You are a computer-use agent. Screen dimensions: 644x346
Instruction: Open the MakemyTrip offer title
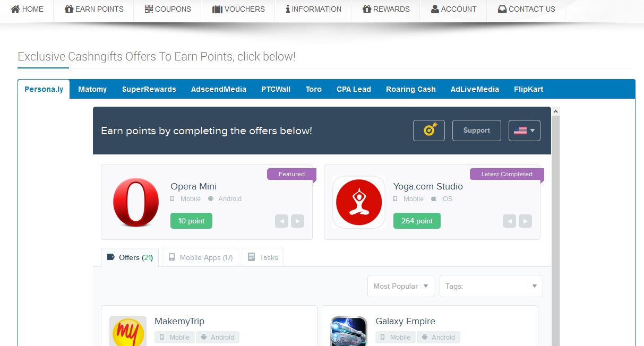[x=179, y=321]
